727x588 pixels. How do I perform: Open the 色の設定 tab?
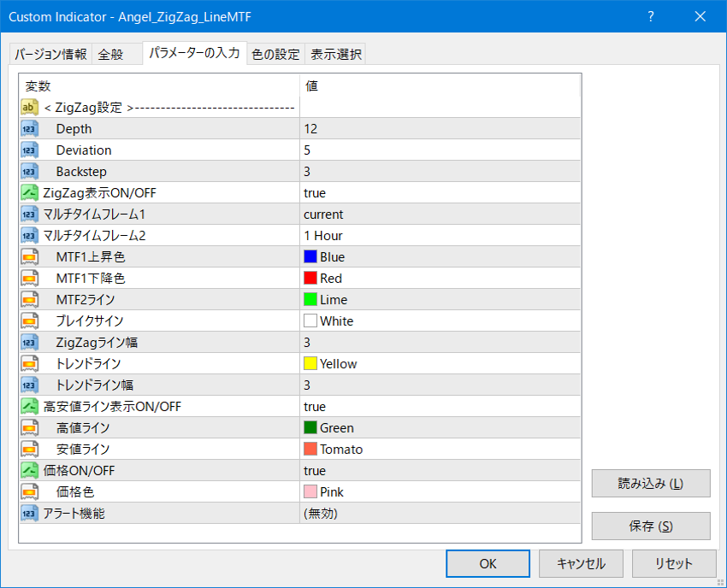(x=276, y=54)
